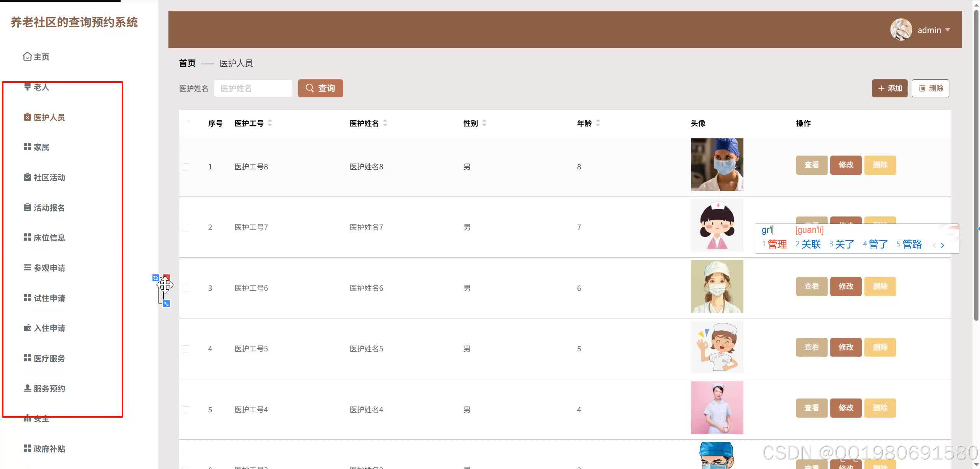Screen dimensions: 980x469
Task: Click the 医护人员 sidebar icon
Action: point(27,117)
